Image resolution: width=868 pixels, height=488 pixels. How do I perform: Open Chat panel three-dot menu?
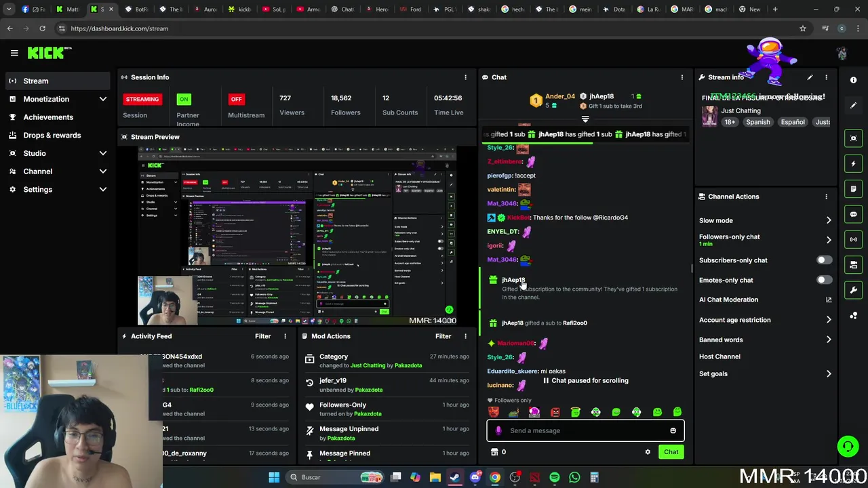click(682, 77)
